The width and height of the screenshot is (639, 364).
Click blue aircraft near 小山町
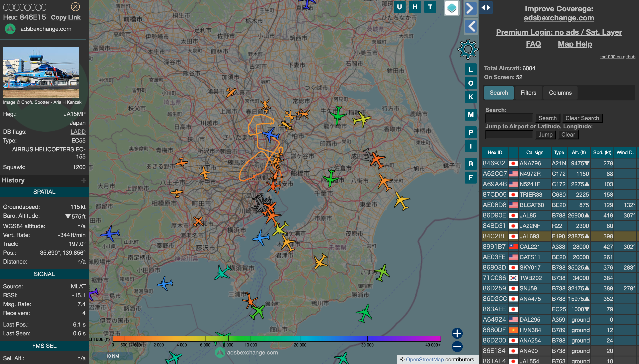[x=110, y=233]
